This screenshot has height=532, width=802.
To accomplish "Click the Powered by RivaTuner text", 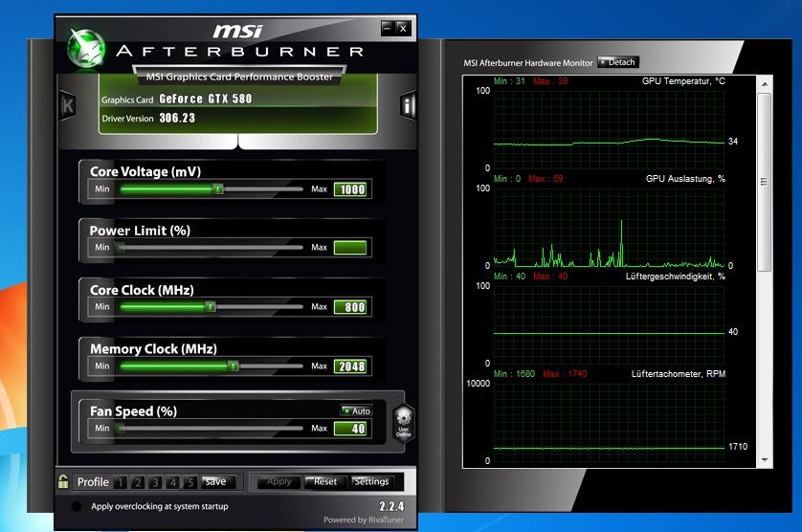I will click(364, 520).
